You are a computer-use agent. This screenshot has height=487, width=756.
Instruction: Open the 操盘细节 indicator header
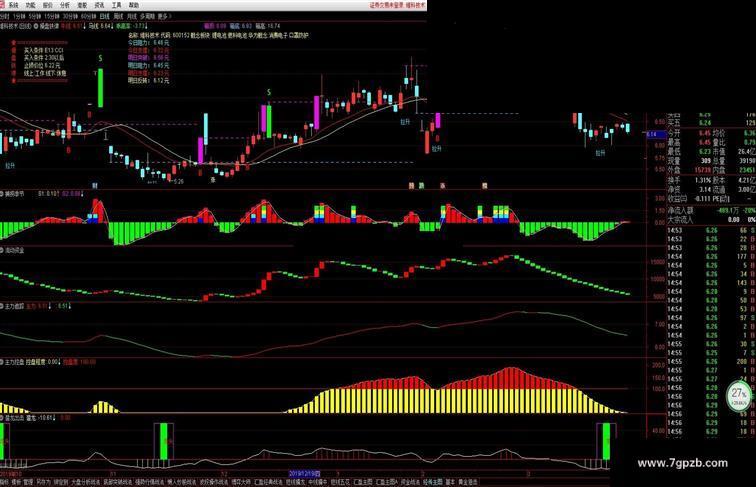tap(14, 194)
